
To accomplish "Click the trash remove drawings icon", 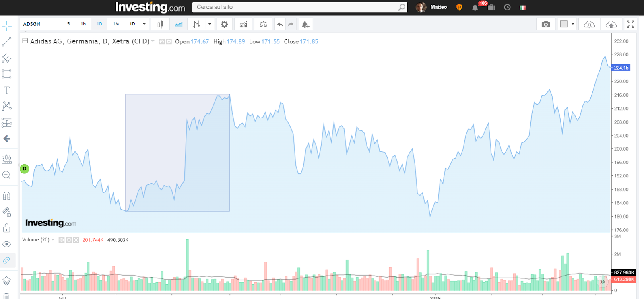I will (x=7, y=296).
